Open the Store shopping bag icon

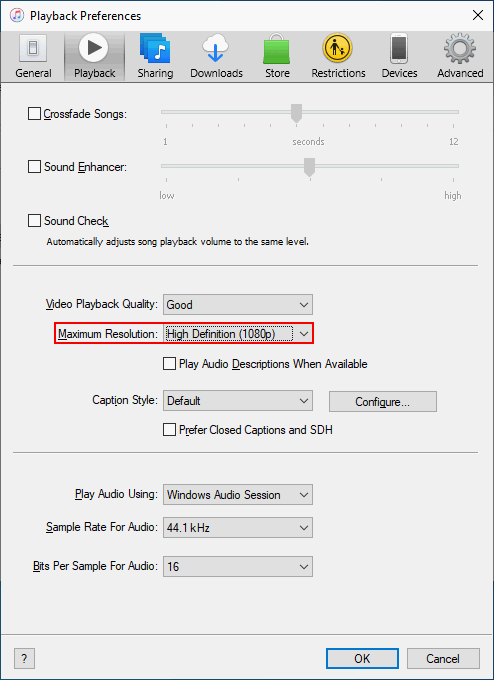click(277, 49)
